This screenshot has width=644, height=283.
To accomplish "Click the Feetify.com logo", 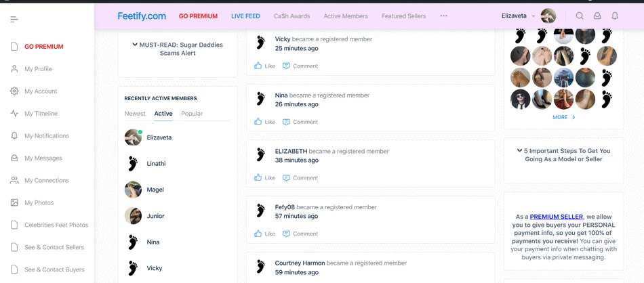I will [x=142, y=16].
